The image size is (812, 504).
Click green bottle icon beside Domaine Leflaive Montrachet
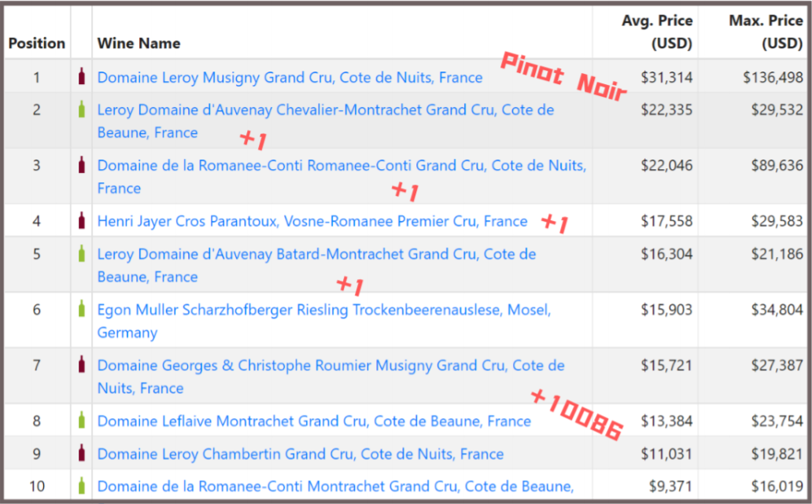pos(81,421)
